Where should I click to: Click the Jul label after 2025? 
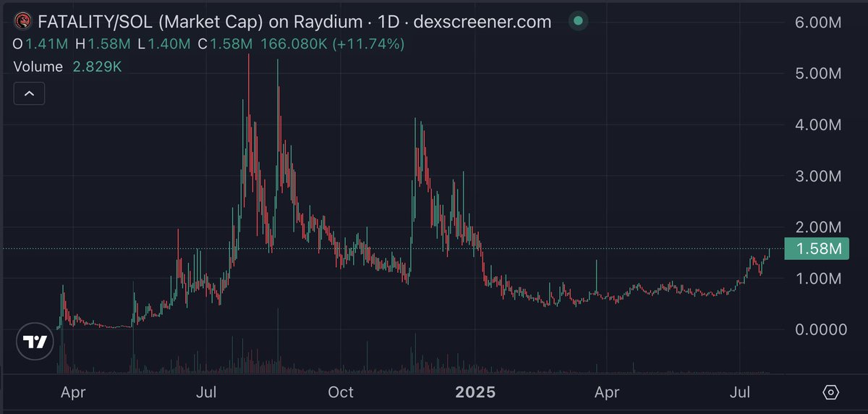click(739, 393)
